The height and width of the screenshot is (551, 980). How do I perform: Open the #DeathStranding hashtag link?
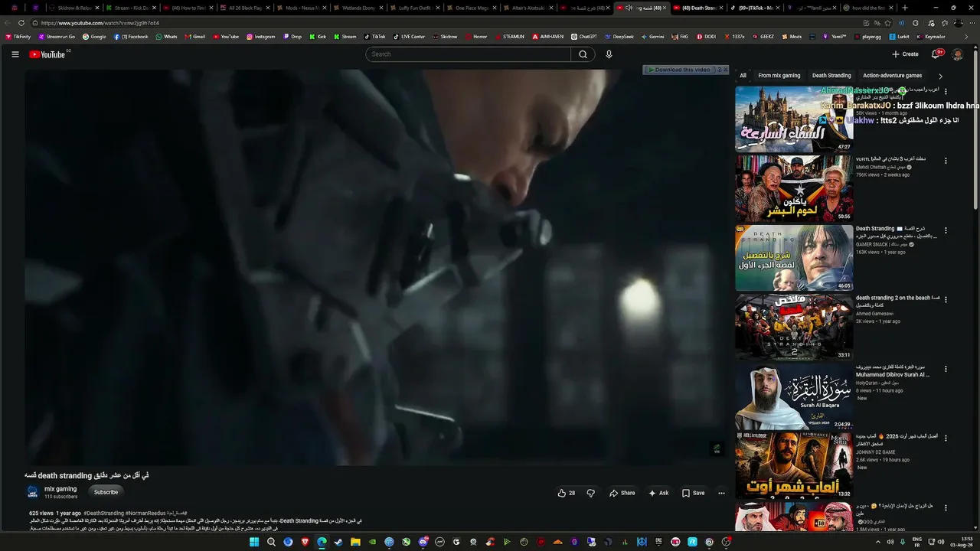click(103, 514)
